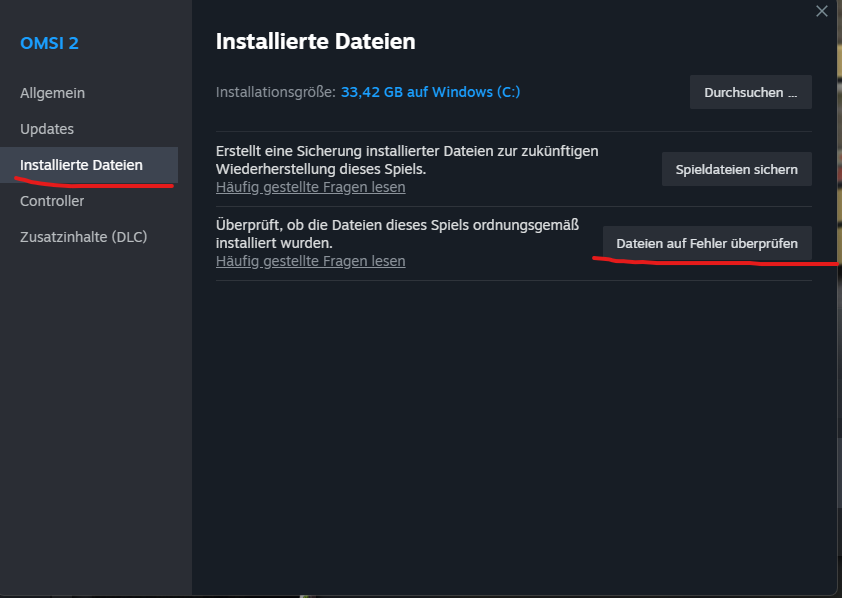Click the backup description text about Sicherung

[x=407, y=160]
